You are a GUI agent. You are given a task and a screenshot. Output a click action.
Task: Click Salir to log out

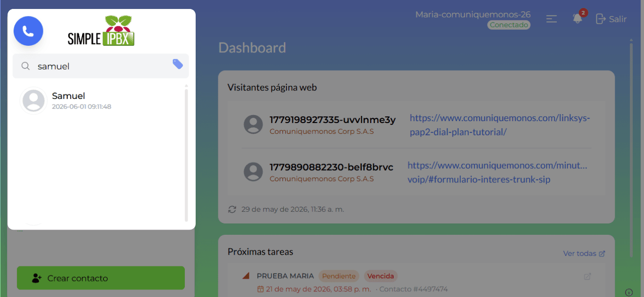tap(611, 19)
